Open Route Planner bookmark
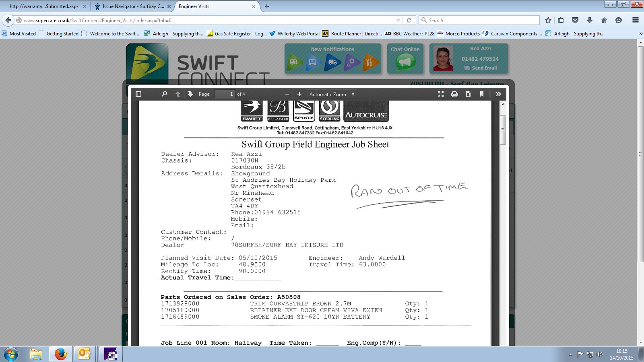644x362 pixels. [x=352, y=34]
